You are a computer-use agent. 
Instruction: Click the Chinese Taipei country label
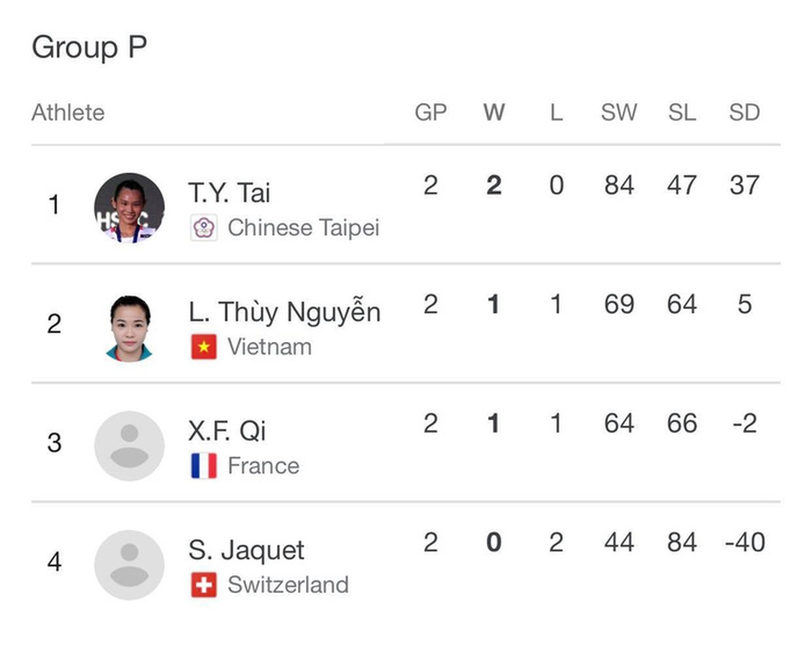[x=304, y=227]
